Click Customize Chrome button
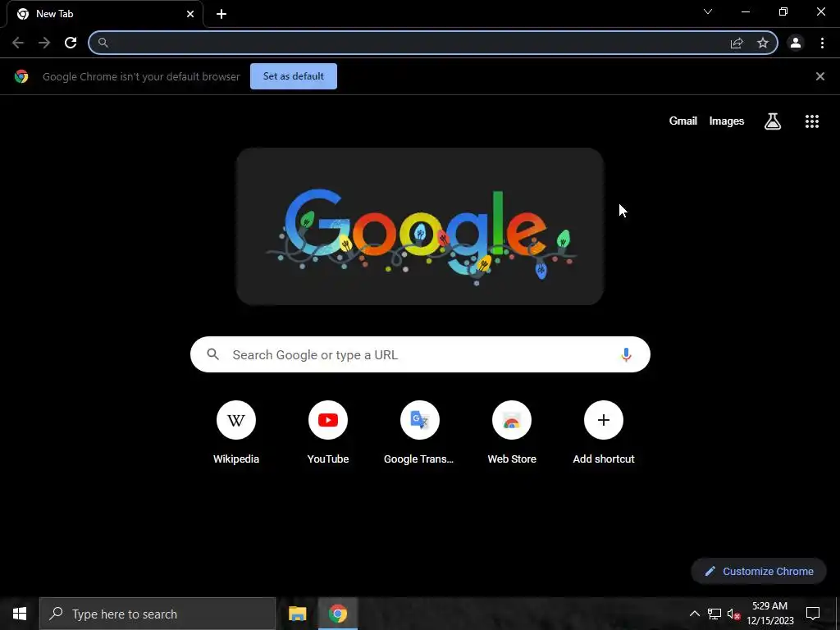 pyautogui.click(x=759, y=571)
